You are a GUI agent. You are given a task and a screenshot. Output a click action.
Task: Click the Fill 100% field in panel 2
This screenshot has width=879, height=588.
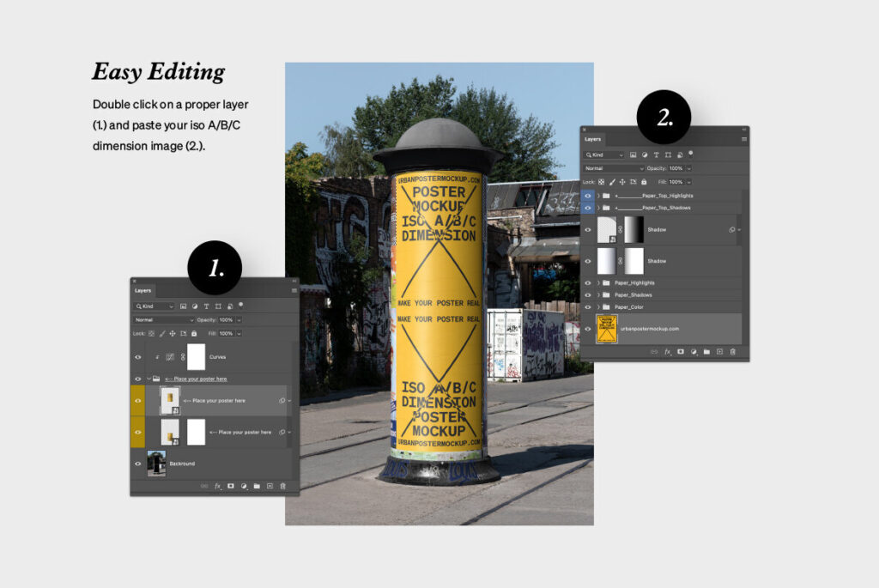pyautogui.click(x=676, y=182)
